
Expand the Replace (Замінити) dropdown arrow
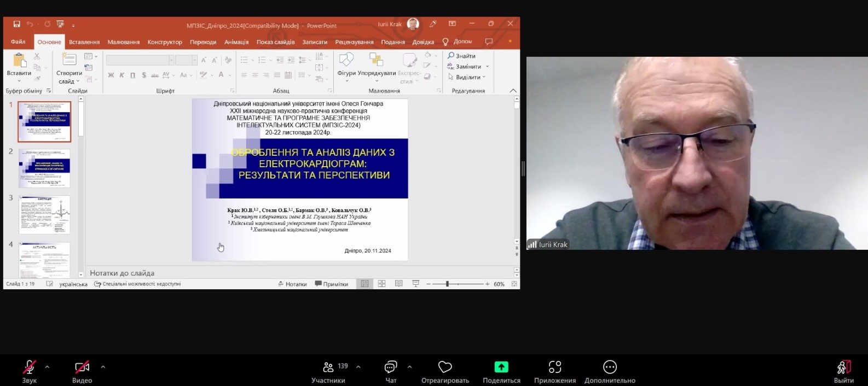(487, 67)
